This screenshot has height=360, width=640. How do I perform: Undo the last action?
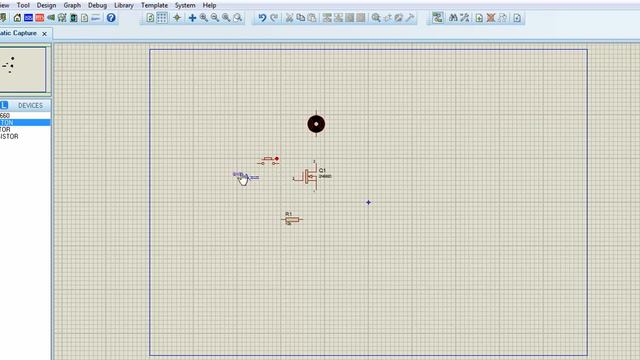(x=262, y=18)
